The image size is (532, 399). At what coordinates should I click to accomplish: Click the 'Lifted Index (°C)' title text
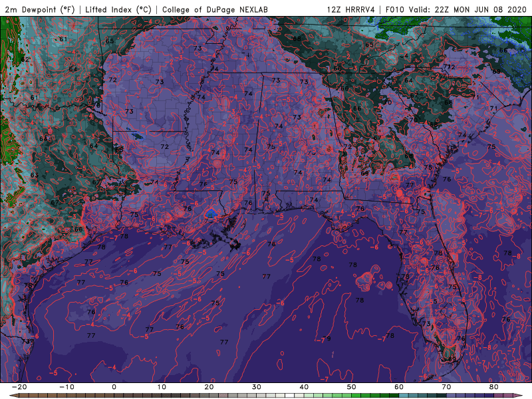[118, 9]
